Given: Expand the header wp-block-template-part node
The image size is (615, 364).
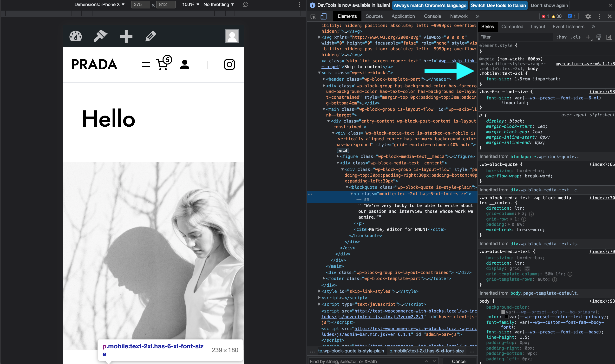Looking at the screenshot, I should 324,79.
